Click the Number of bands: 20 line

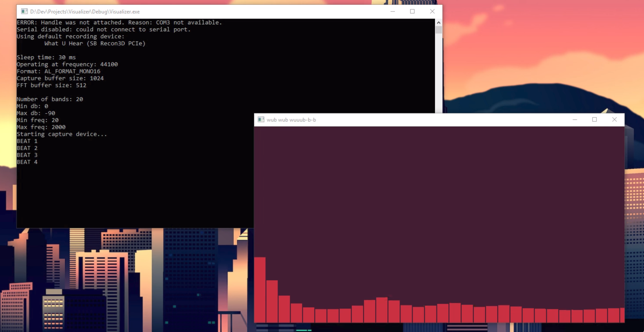[50, 99]
